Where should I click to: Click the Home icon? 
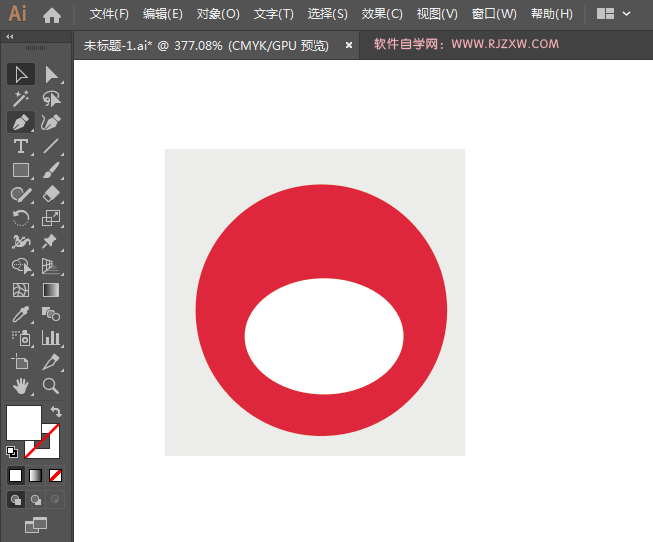(x=52, y=15)
